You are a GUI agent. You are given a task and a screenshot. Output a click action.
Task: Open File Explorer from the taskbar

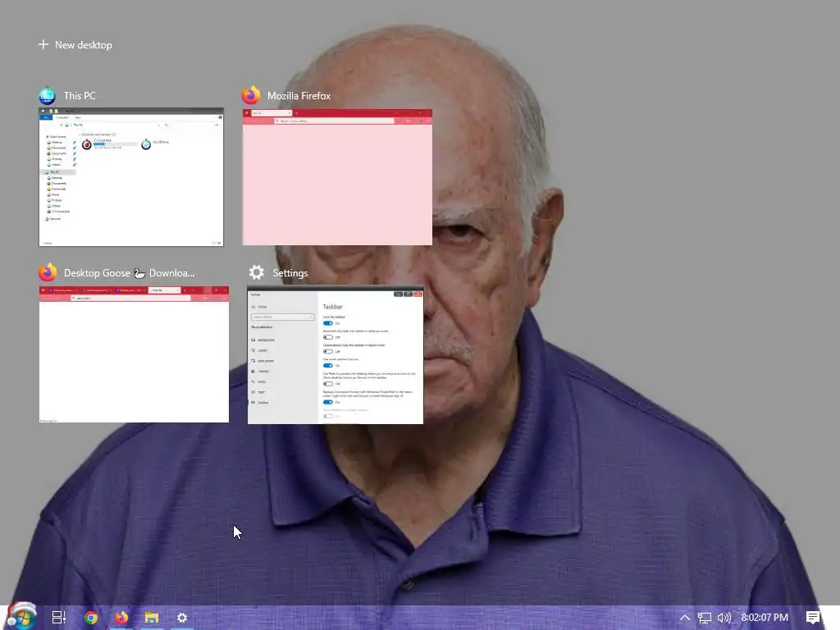point(152,618)
